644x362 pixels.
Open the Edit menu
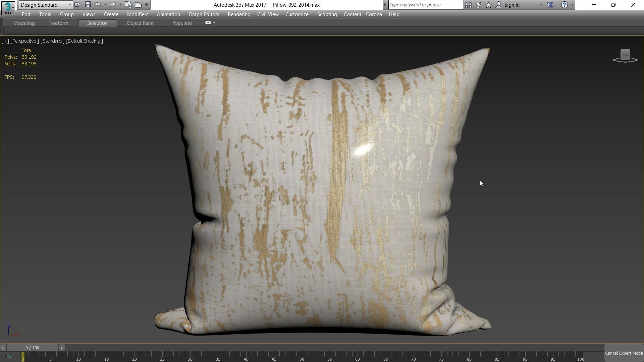click(x=26, y=14)
